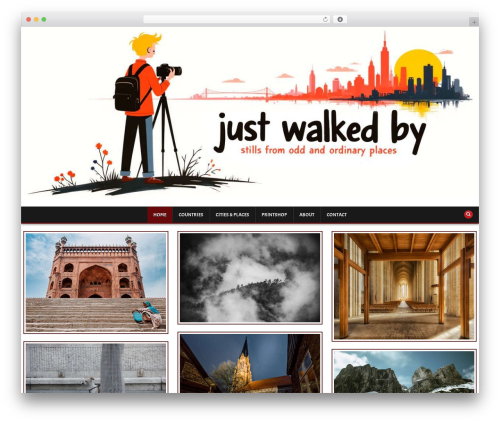Open the red sandstone mosque photo
Viewport: 500px width, 423px height.
tap(96, 282)
